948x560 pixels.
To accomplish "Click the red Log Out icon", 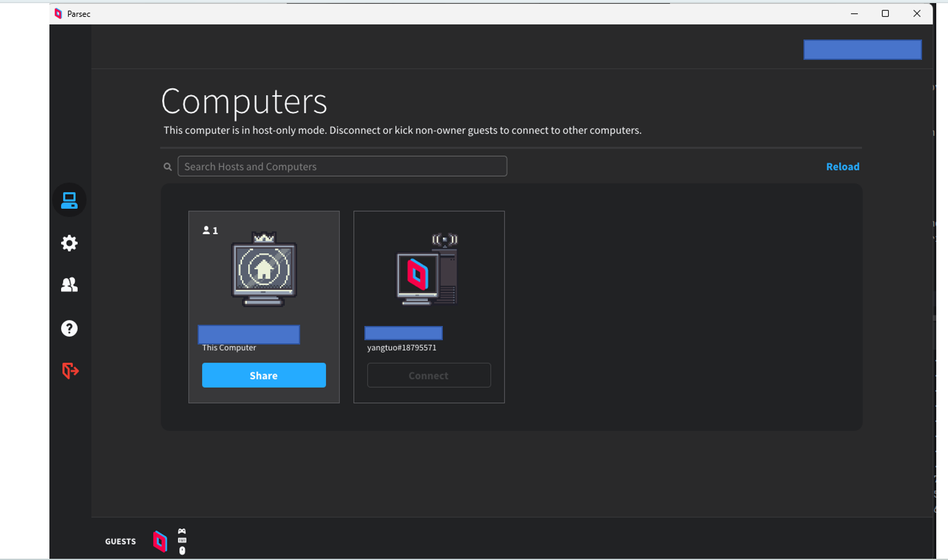I will pos(70,370).
